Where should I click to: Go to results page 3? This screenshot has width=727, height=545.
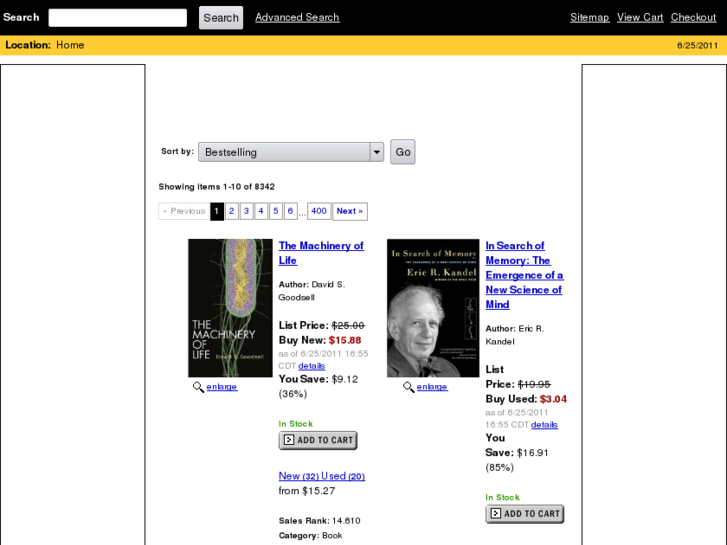tap(246, 211)
